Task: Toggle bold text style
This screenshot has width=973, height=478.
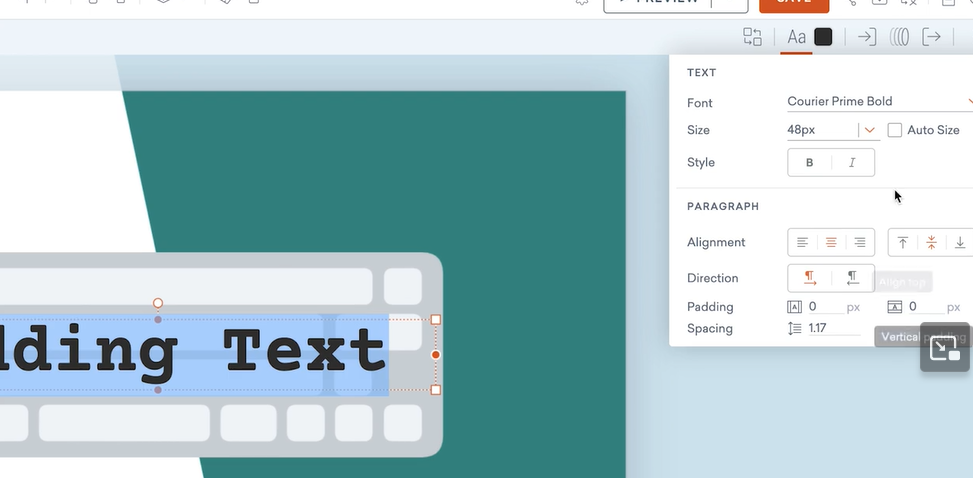Action: pyautogui.click(x=809, y=163)
